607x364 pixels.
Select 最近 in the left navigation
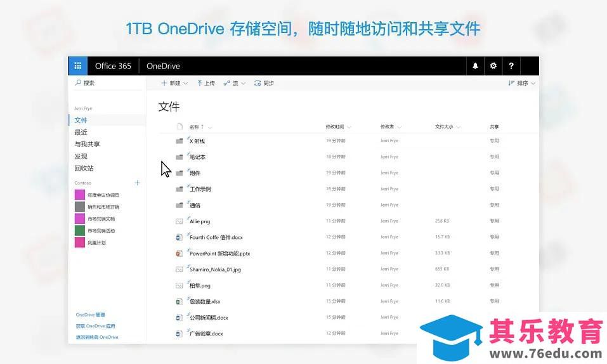(x=81, y=133)
